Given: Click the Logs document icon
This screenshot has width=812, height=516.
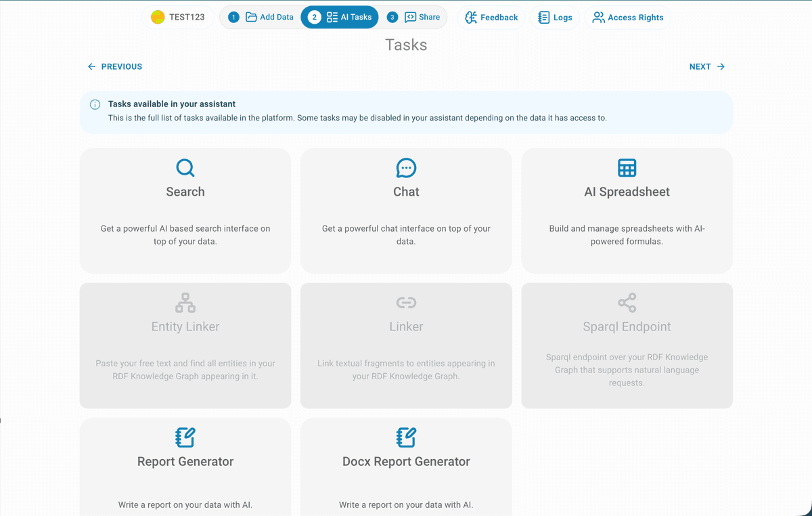Looking at the screenshot, I should coord(543,18).
